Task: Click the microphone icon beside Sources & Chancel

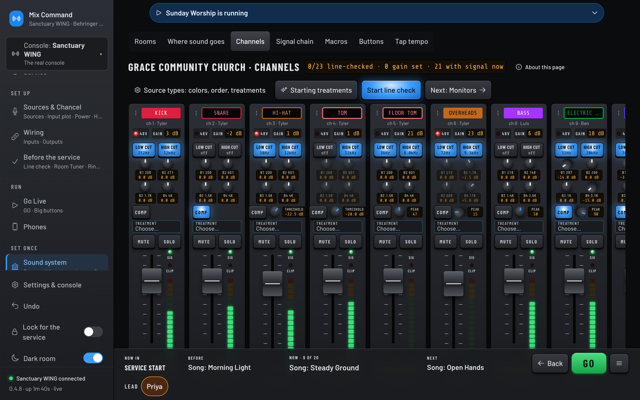Action: (15, 111)
